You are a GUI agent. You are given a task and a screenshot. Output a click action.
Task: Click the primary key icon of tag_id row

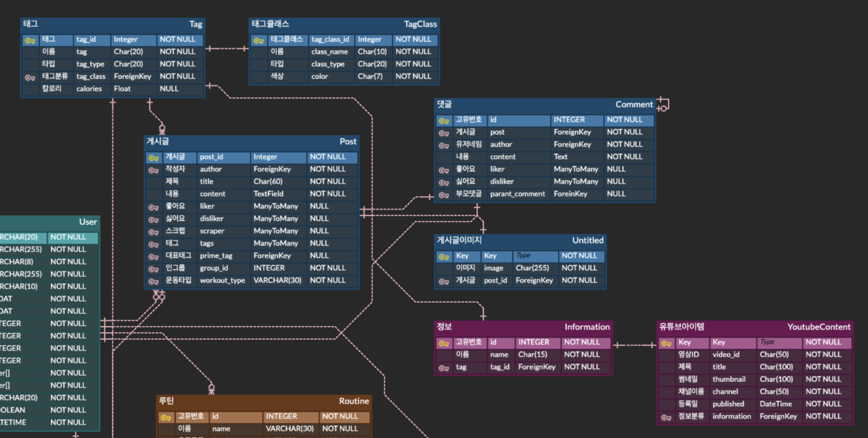(x=30, y=41)
